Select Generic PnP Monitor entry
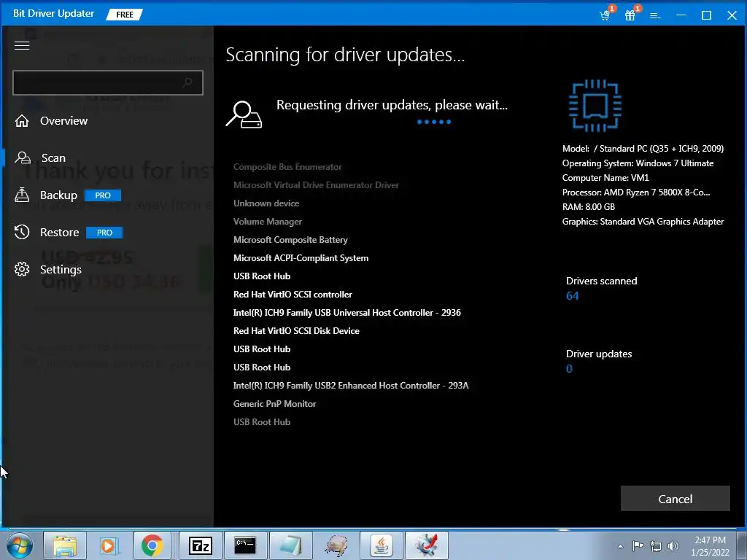This screenshot has height=560, width=747. [274, 404]
